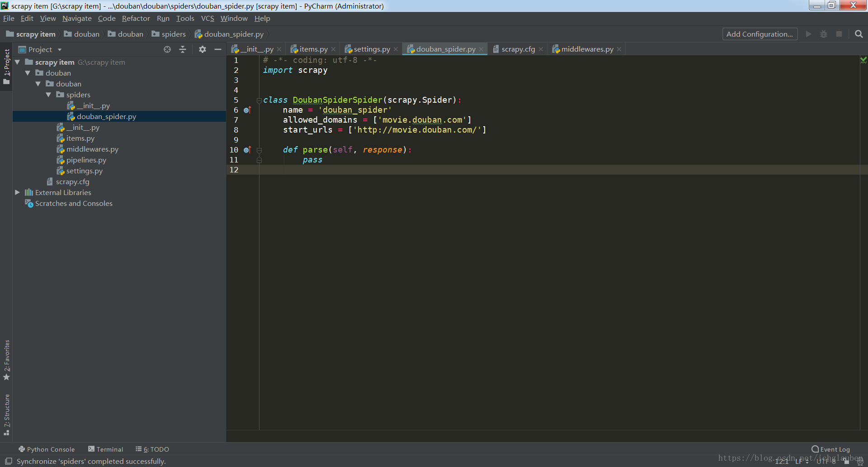Click override gutter icon on line 10
The image size is (868, 467).
click(247, 150)
